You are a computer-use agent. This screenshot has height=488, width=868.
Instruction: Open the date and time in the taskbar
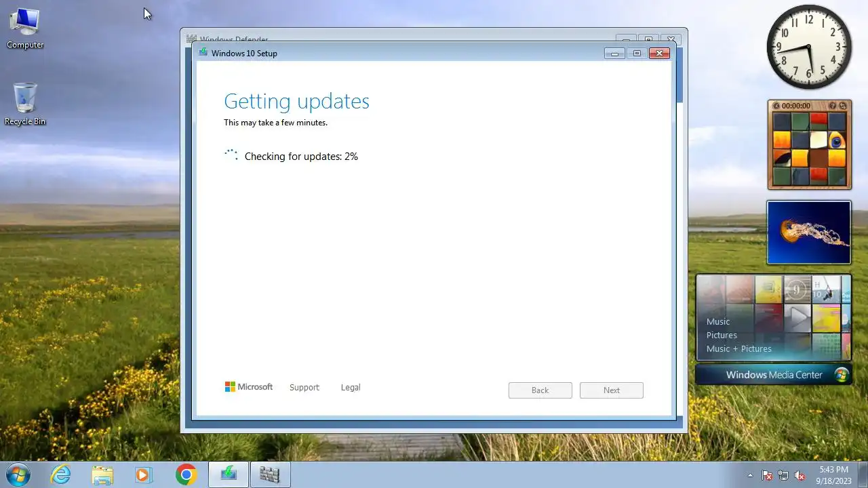pyautogui.click(x=833, y=474)
